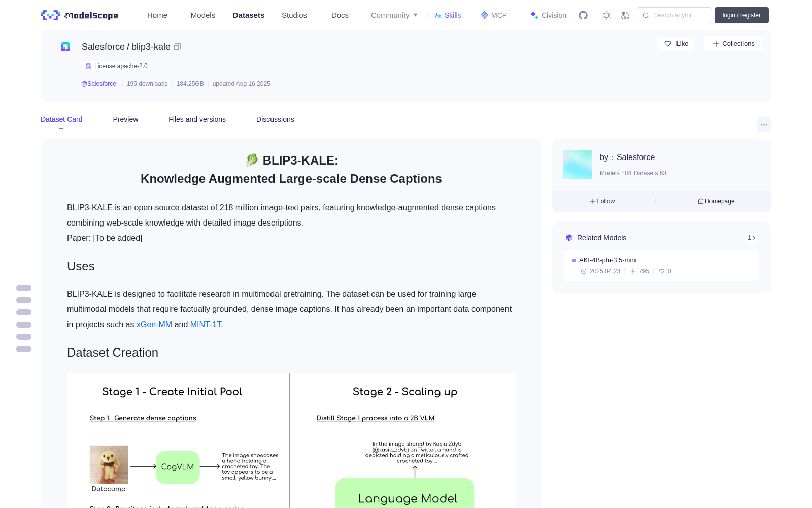Click the Uses section heading

(81, 266)
